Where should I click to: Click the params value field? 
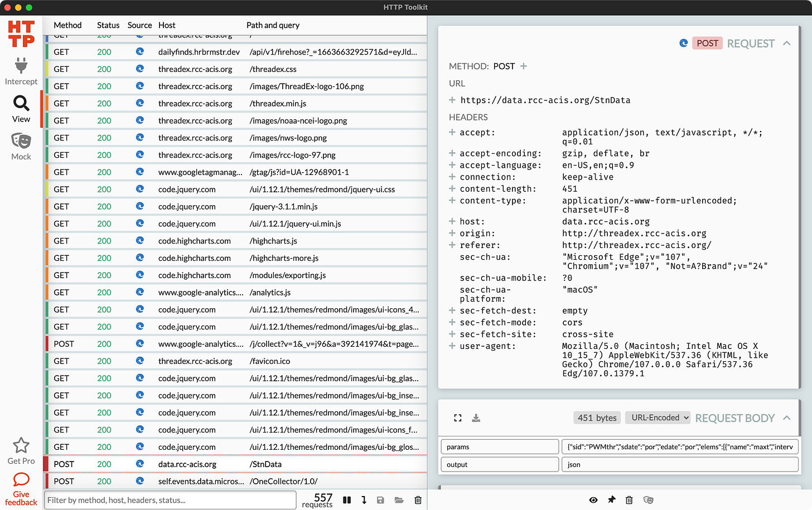point(680,446)
